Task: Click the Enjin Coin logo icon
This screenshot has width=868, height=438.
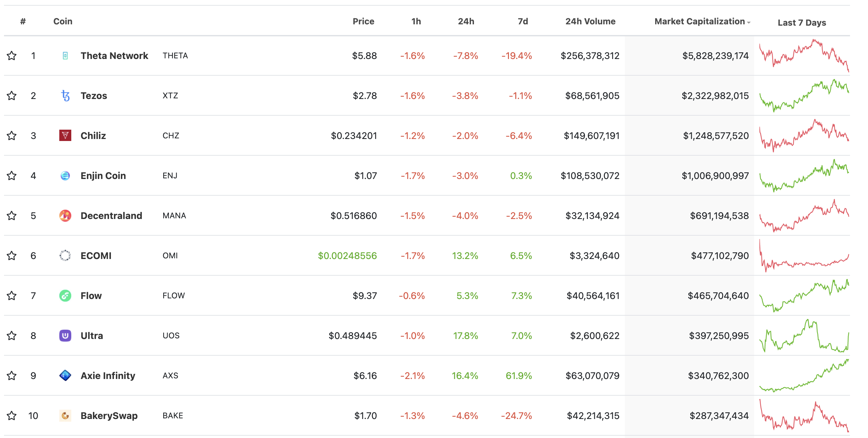Action: (x=65, y=176)
